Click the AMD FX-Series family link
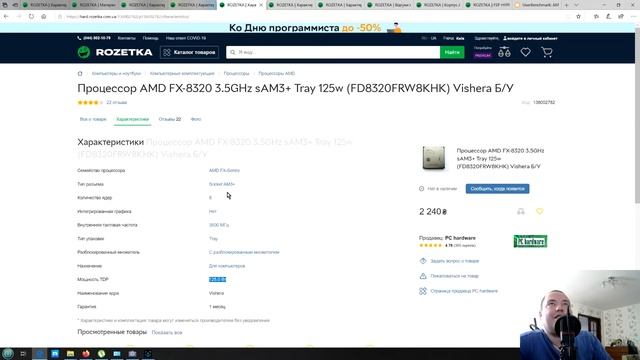This screenshot has height=360, width=640. [x=224, y=170]
